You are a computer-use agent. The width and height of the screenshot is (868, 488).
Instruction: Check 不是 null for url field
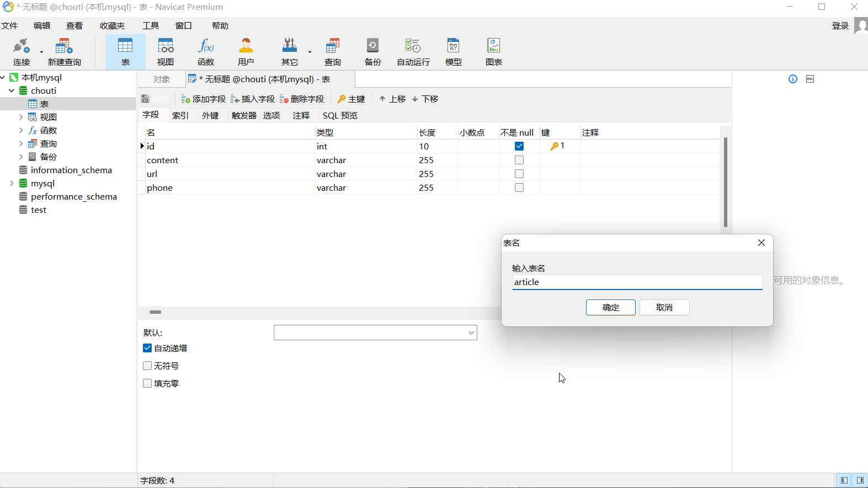tap(519, 174)
